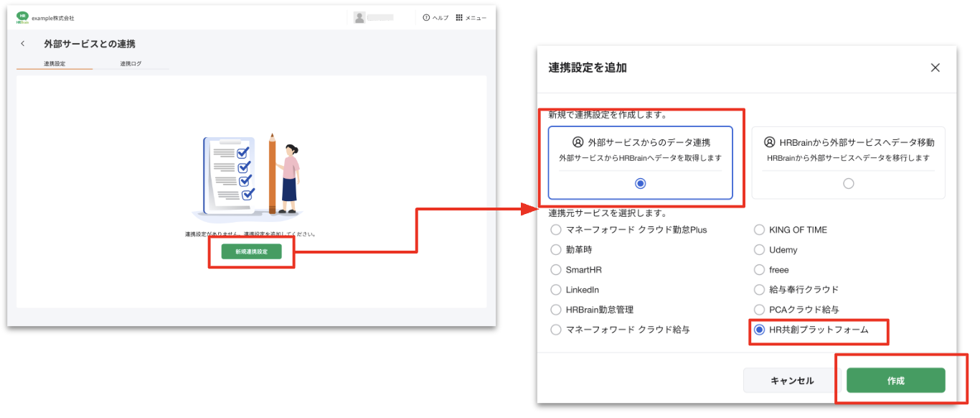The image size is (980, 418).
Task: Choose the SmartHR radio option
Action: (556, 270)
